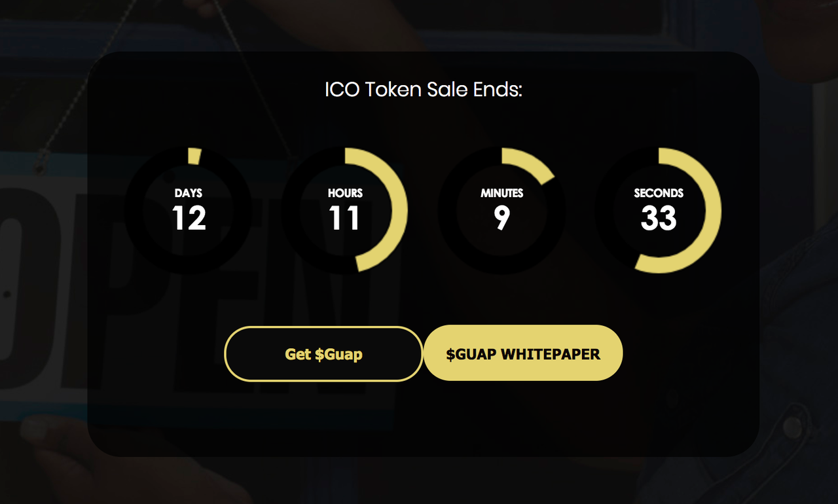Viewport: 838px width, 504px height.
Task: Click the Get $Guap outlined button
Action: pos(323,353)
